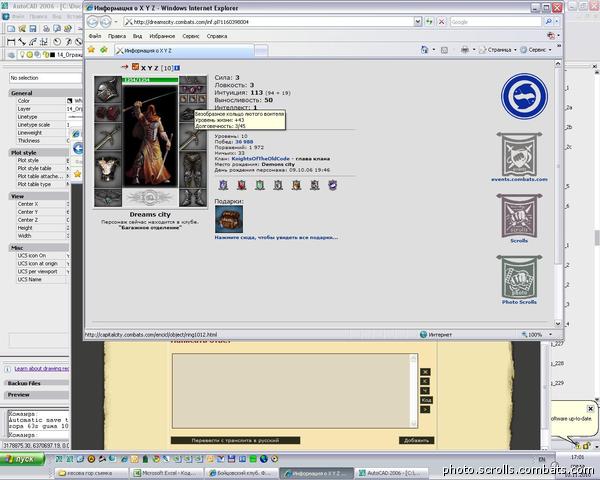Open the events.combats.com banner link
Screen dimensions: 600x480
[x=520, y=157]
